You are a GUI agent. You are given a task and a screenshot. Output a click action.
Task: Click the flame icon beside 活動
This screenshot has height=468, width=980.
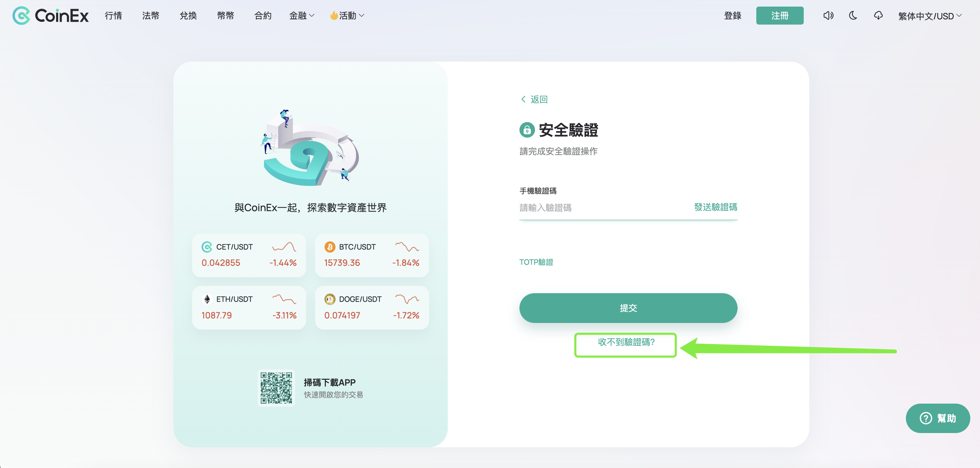[333, 16]
